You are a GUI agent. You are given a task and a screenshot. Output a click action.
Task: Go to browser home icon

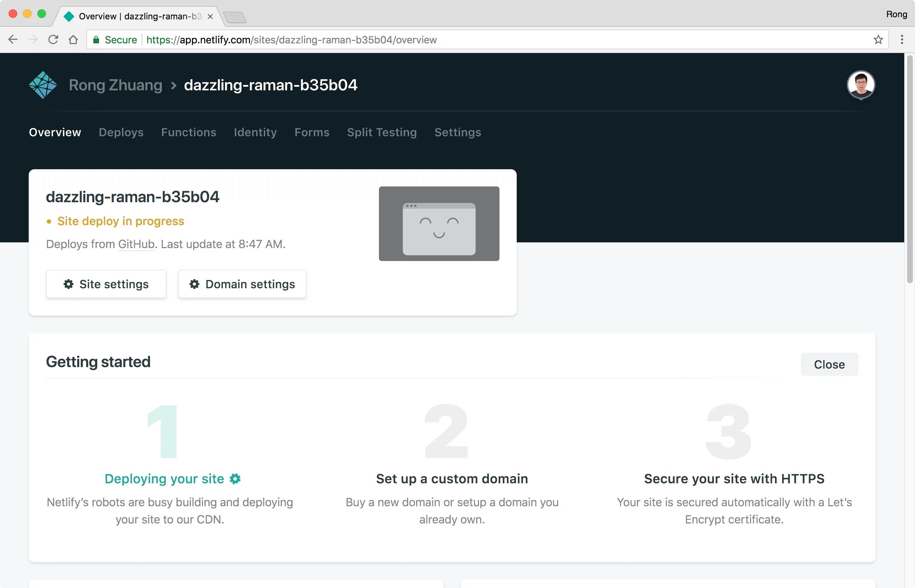[73, 40]
